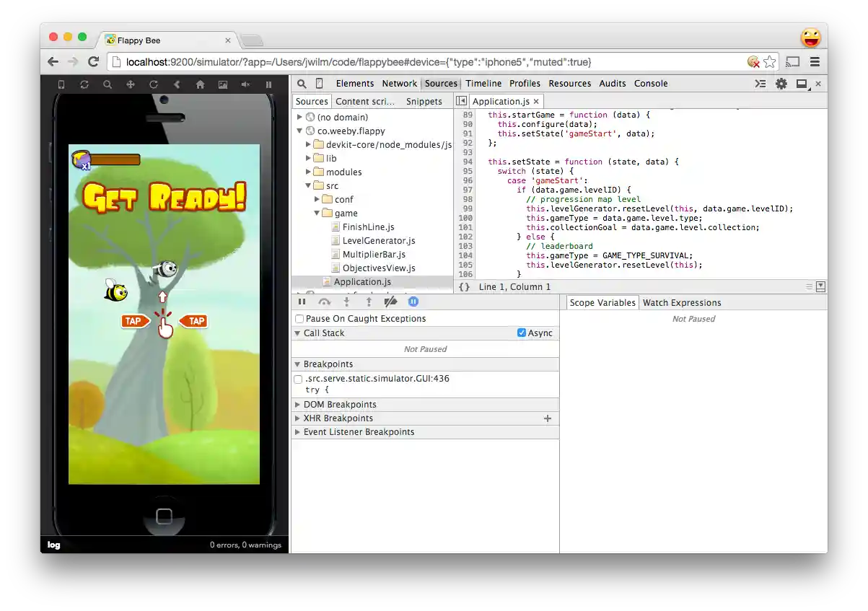Click the screenshot image icon in simulator toolbar
Image resolution: width=868 pixels, height=611 pixels.
click(223, 84)
